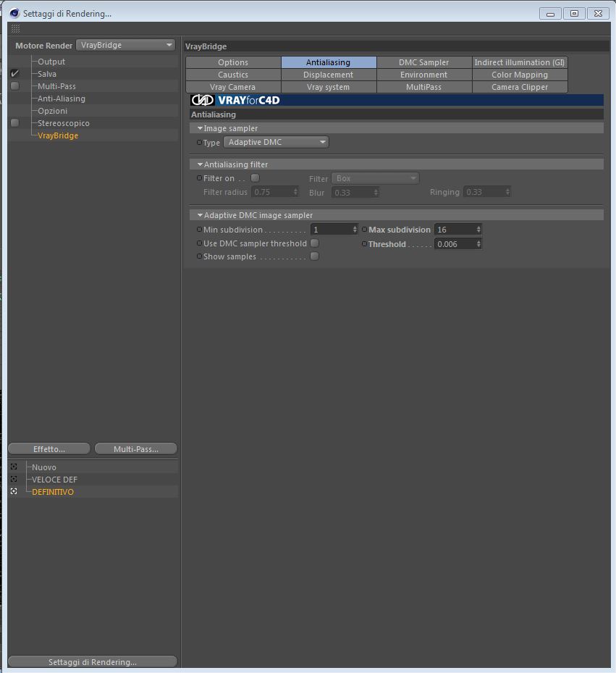The height and width of the screenshot is (673, 616).
Task: Select the DEFINITIVO render preset
Action: (x=53, y=492)
